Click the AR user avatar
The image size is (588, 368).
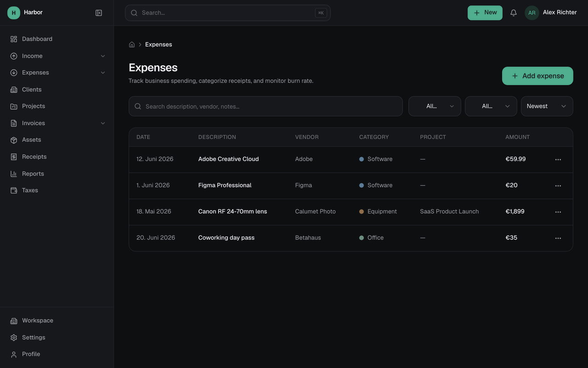(532, 13)
